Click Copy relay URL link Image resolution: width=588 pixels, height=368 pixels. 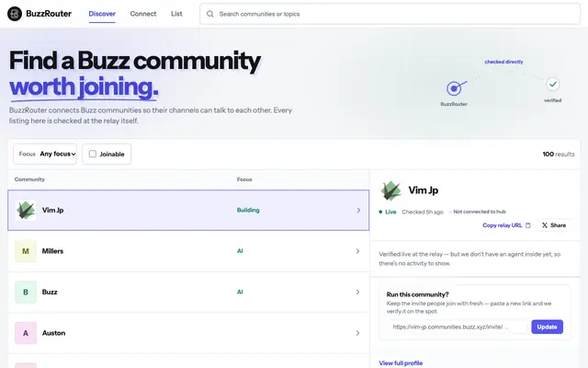click(x=503, y=225)
